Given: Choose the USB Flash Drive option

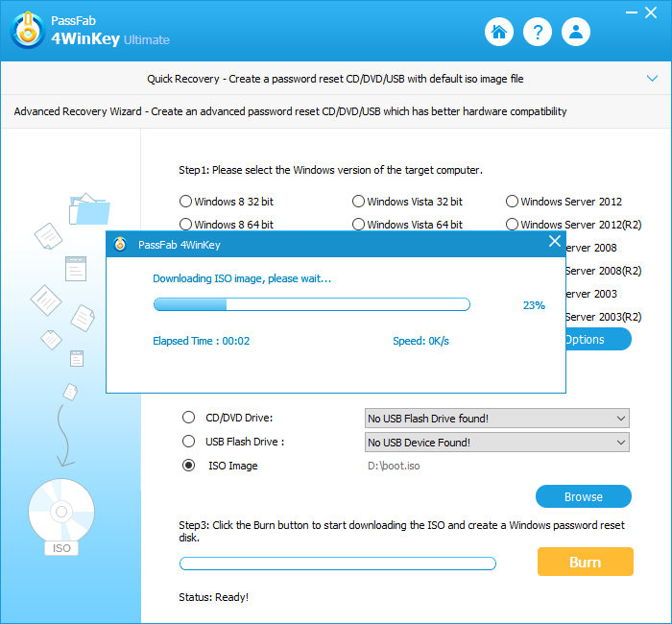Looking at the screenshot, I should pyautogui.click(x=188, y=442).
